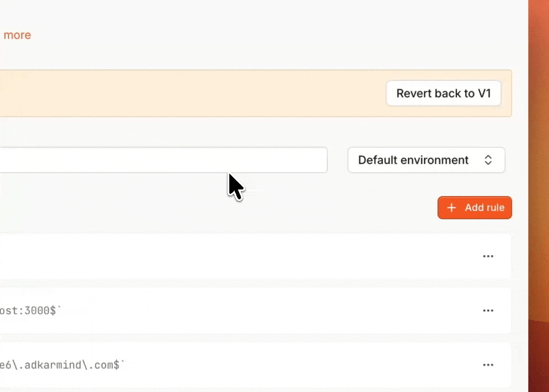Follow the orange "more" link
Viewport: 549px width, 392px height.
pyautogui.click(x=17, y=35)
